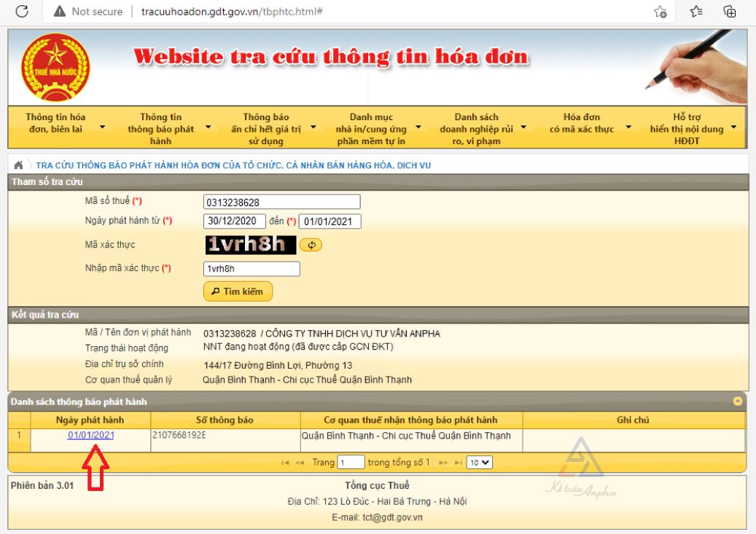Click the Not secure warning icon
The height and width of the screenshot is (534, 756).
coord(58,11)
